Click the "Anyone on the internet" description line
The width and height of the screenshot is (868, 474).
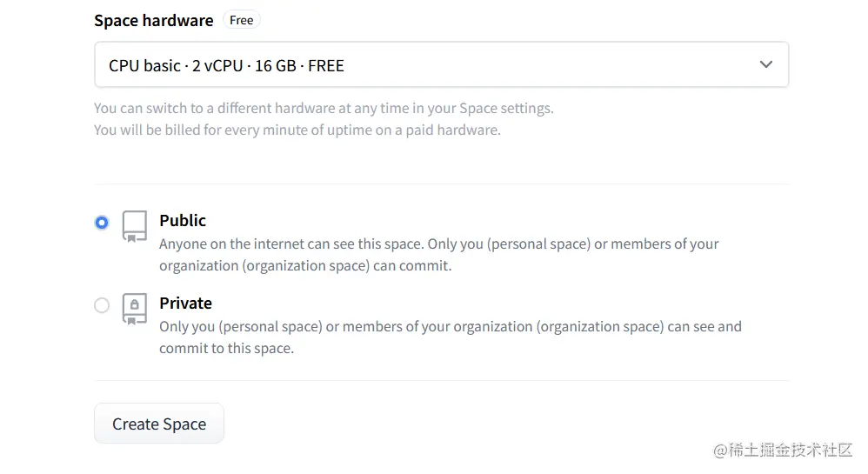click(x=438, y=244)
